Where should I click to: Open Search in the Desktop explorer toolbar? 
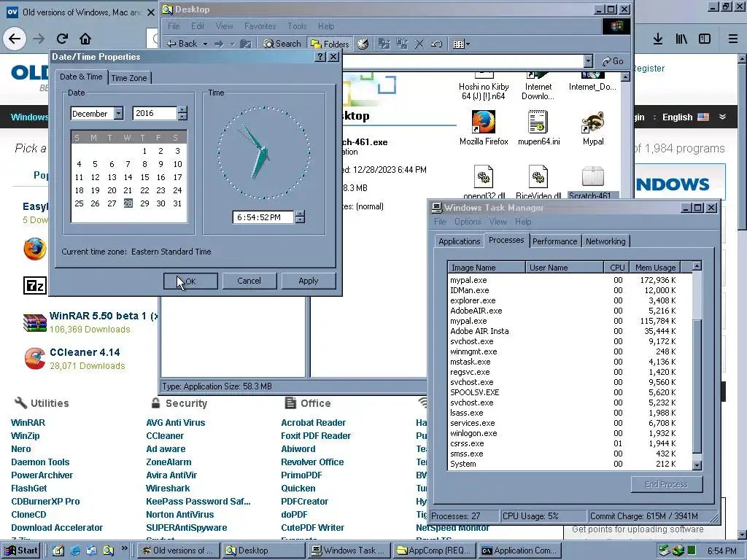click(x=282, y=44)
